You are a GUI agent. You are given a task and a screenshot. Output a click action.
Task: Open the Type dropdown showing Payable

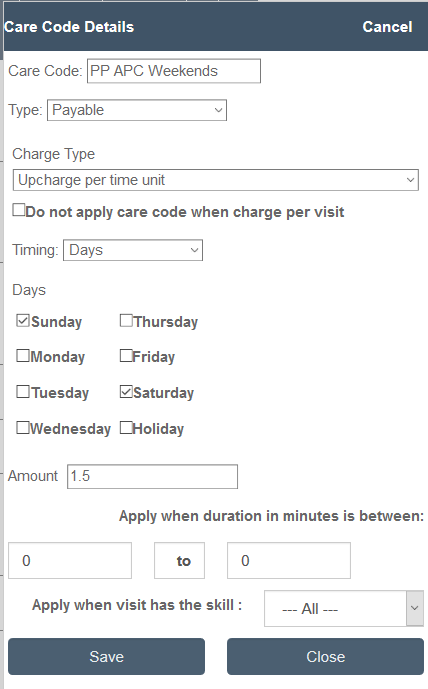pos(137,110)
